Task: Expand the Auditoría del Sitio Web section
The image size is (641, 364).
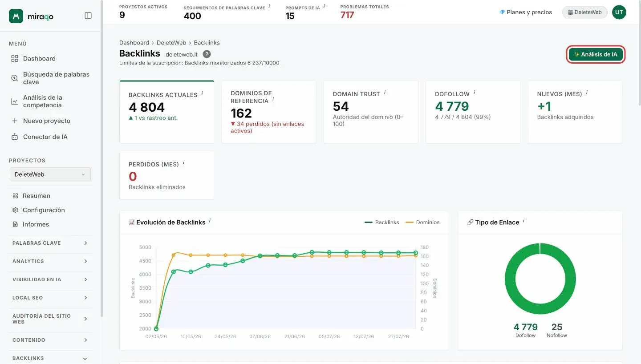Action: 50,319
